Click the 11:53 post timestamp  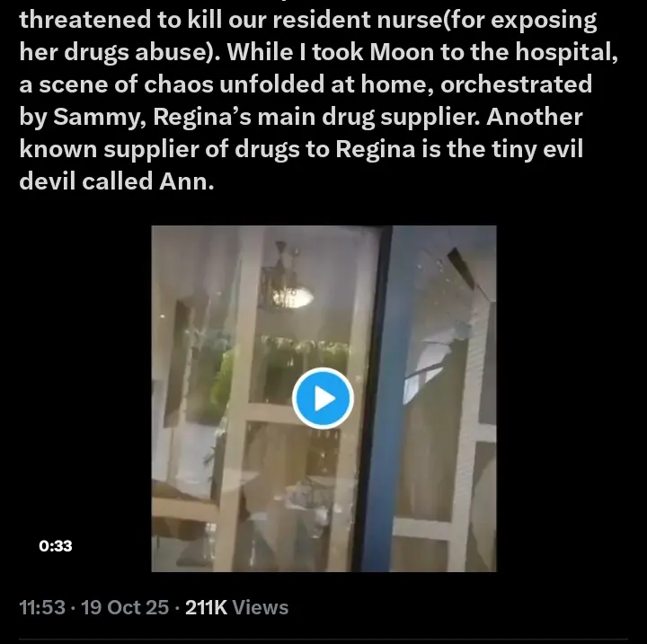pyautogui.click(x=42, y=607)
